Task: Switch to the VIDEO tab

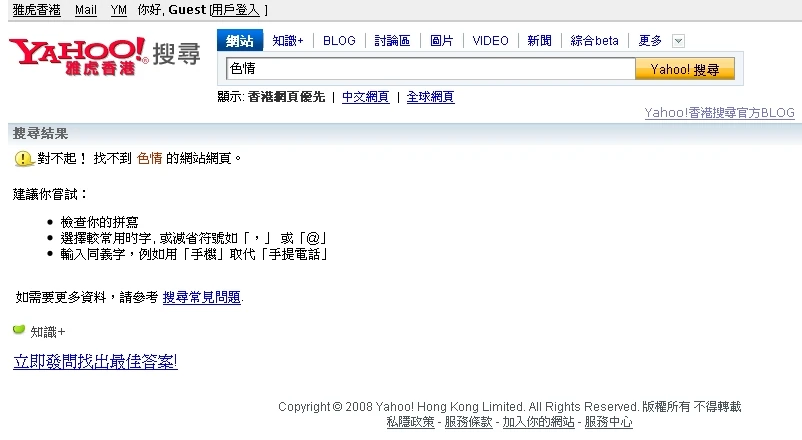Action: (x=491, y=41)
